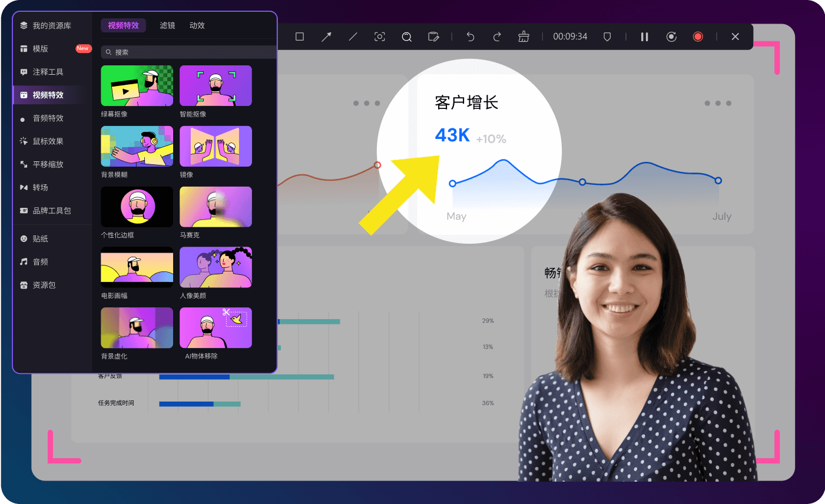The height and width of the screenshot is (504, 825).
Task: Add a marker with the shield icon
Action: coord(607,37)
